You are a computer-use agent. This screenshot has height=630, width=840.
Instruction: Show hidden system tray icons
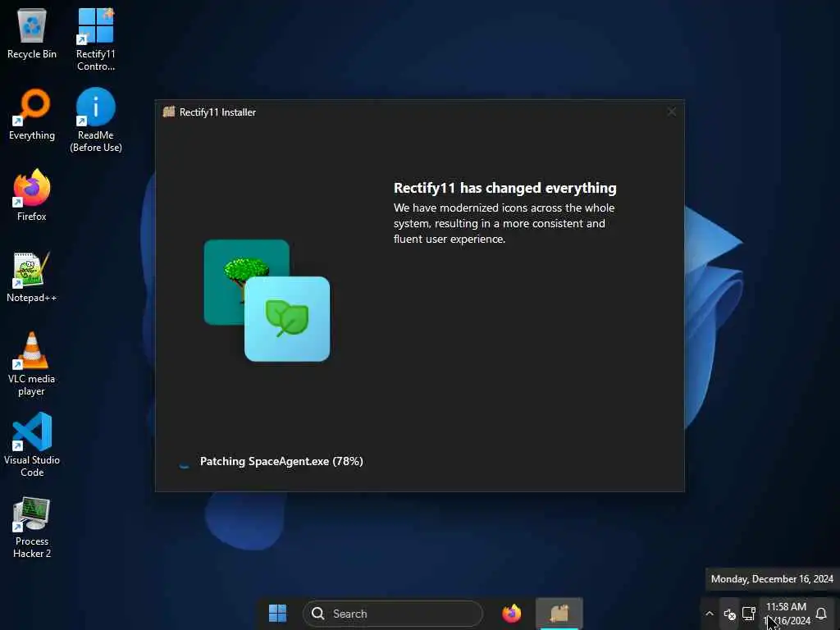710,614
